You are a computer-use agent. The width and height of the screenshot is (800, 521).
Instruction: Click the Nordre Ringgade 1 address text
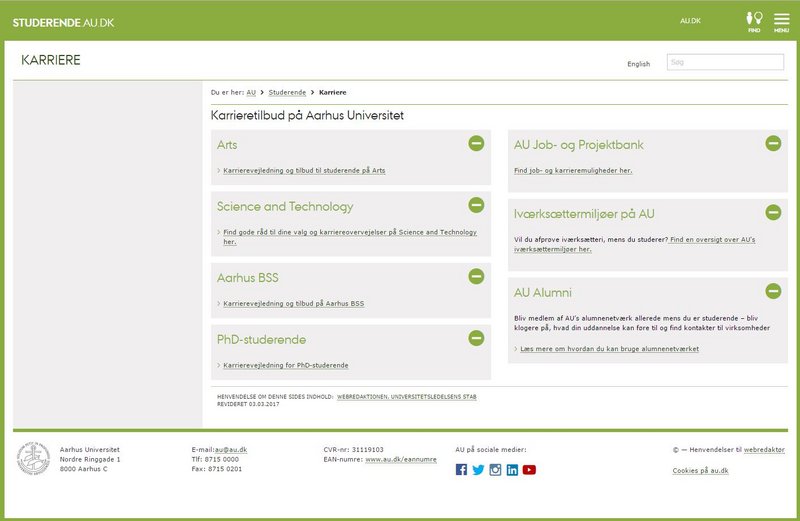(90, 459)
